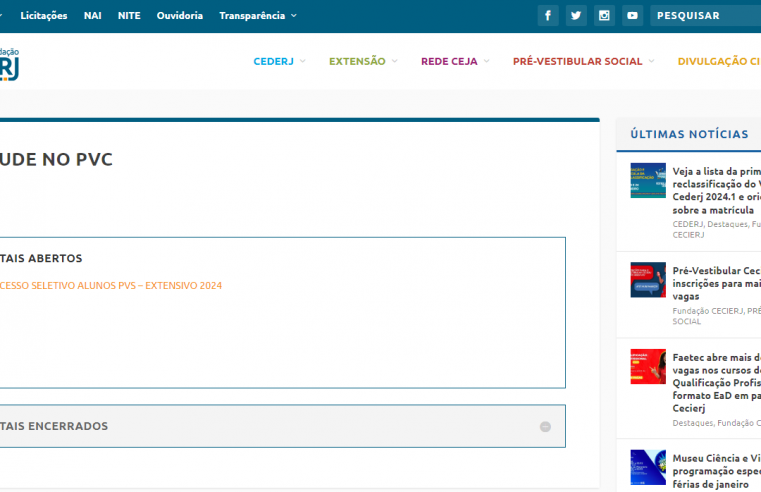Open the Faetec vagas news thumbnail
Image resolution: width=761 pixels, height=492 pixels.
[x=648, y=366]
